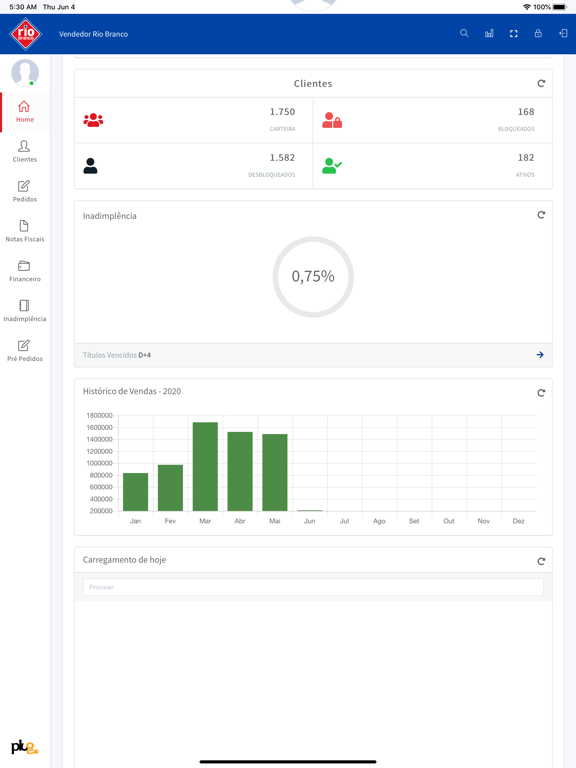Open Inadimplência in the sidebar
This screenshot has height=768, width=576.
pyautogui.click(x=24, y=311)
